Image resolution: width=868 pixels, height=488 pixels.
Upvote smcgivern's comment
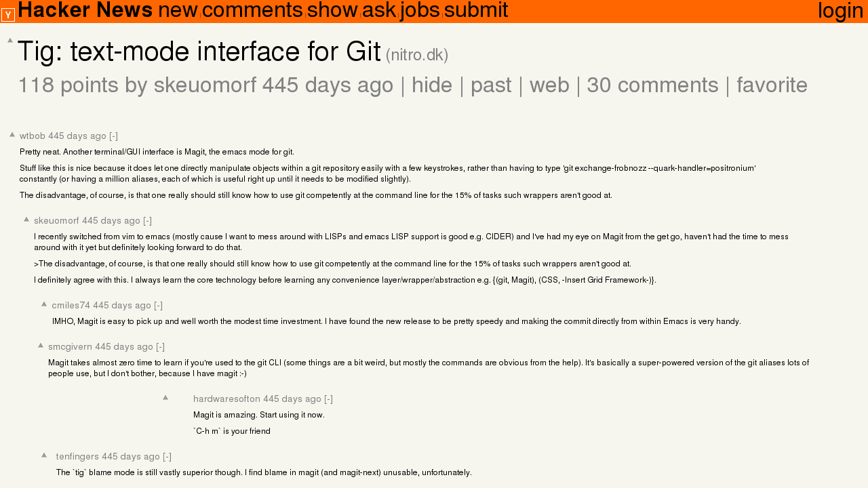pos(41,345)
